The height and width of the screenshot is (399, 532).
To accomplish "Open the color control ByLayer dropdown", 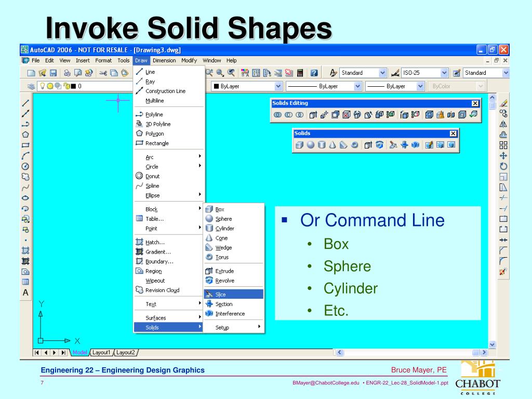I will [278, 86].
